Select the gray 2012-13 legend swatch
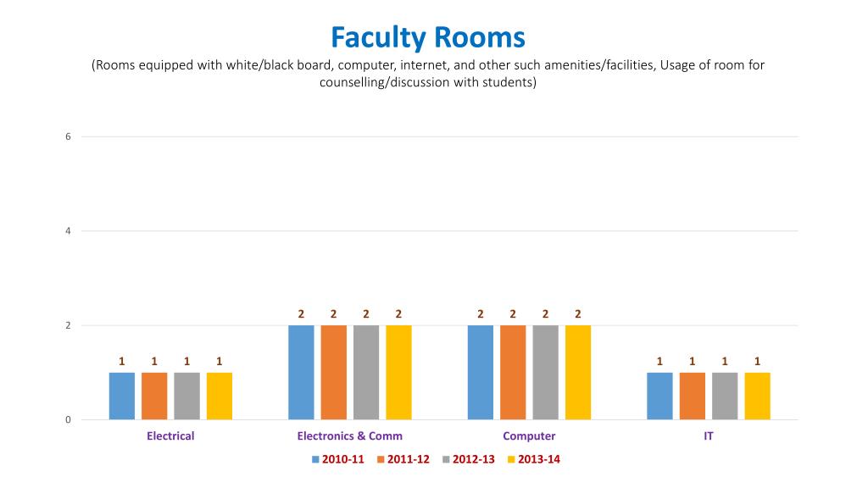The height and width of the screenshot is (488, 868). [x=446, y=459]
